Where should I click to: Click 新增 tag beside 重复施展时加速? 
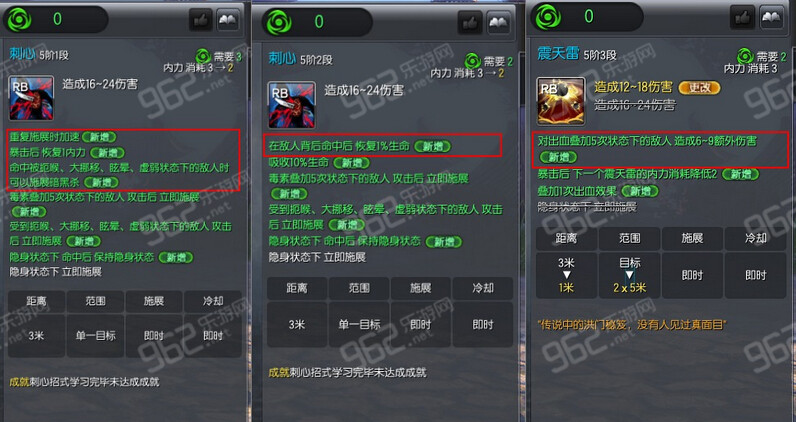click(99, 137)
